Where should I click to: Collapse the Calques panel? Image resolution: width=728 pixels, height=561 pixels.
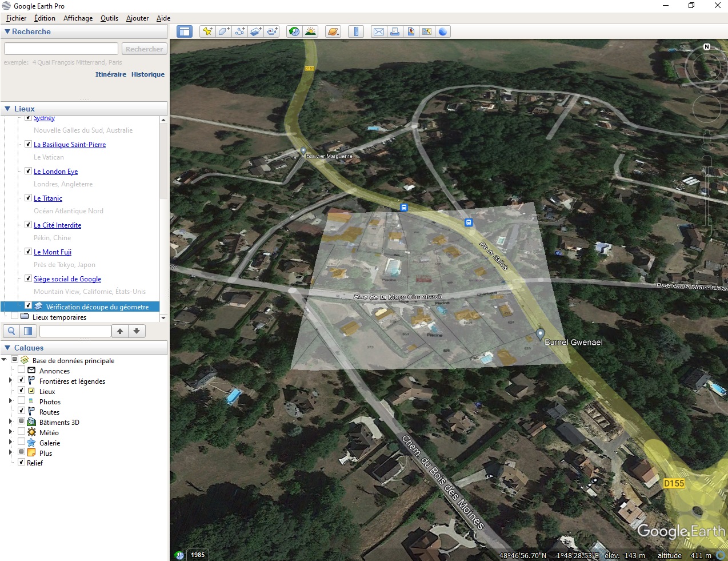7,348
